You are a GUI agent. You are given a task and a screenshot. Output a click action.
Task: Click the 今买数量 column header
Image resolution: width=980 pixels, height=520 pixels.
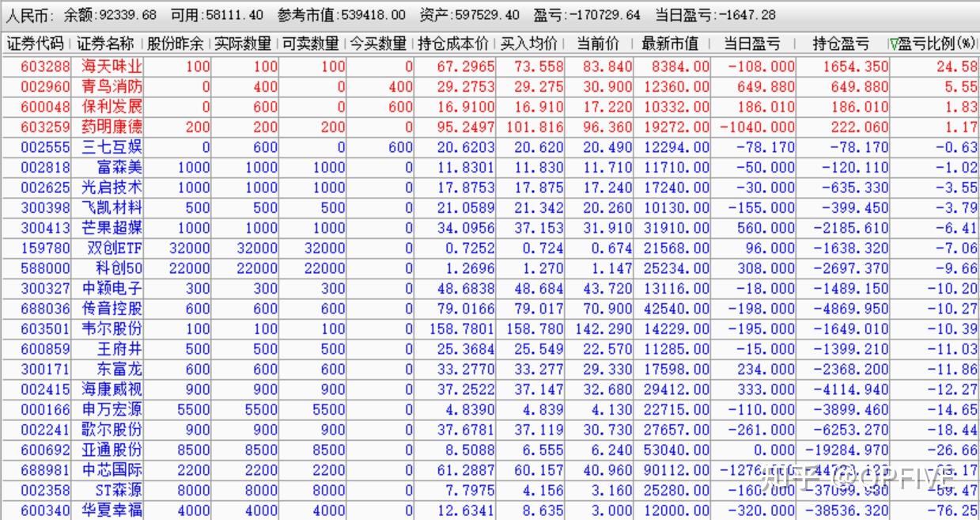click(379, 44)
